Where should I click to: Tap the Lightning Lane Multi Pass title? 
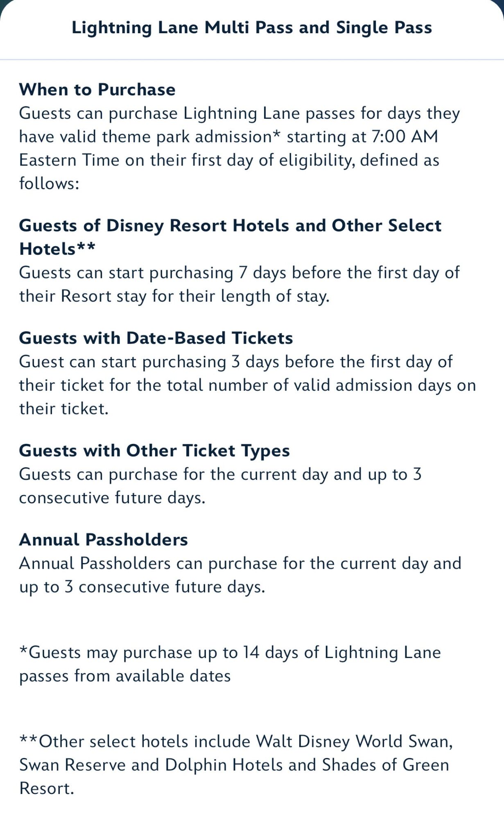coord(251,28)
